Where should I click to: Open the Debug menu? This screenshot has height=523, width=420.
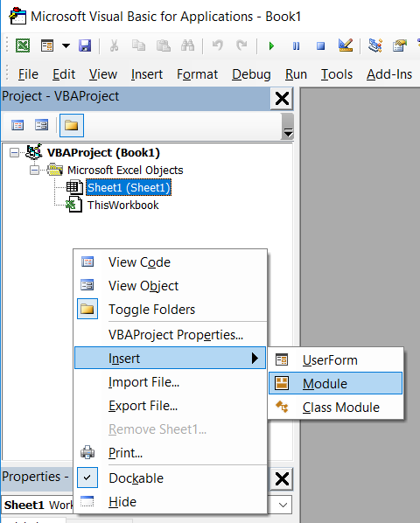point(251,74)
